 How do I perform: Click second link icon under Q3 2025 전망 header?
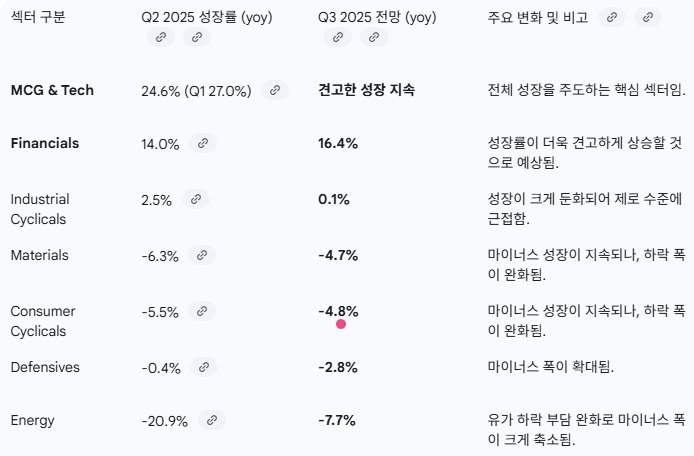[x=374, y=37]
